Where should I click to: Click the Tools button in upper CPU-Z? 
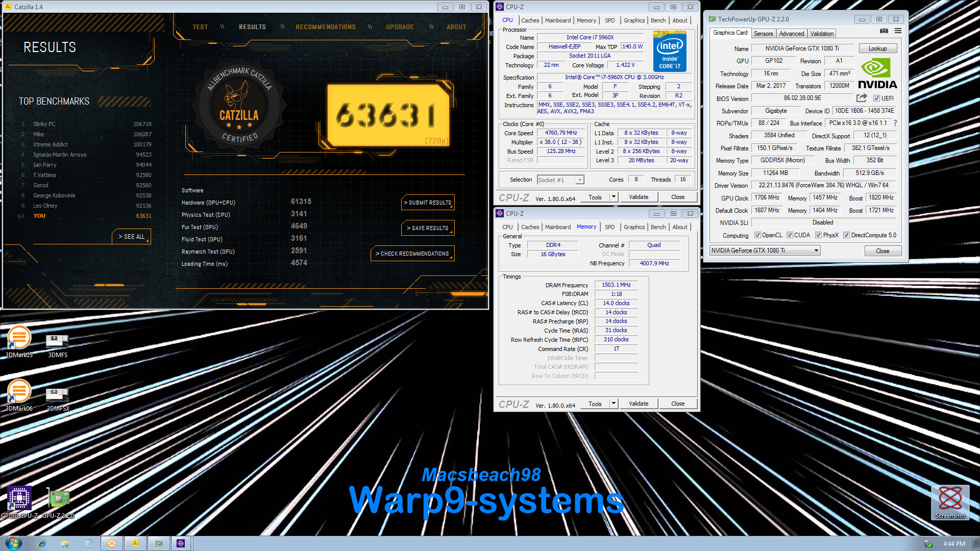pos(595,197)
